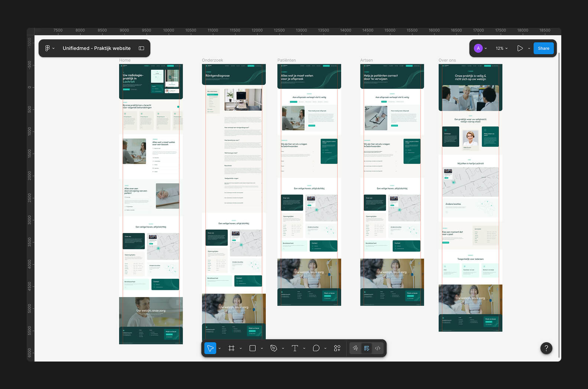
Task: Expand the Comment tool options chevron
Action: 325,348
